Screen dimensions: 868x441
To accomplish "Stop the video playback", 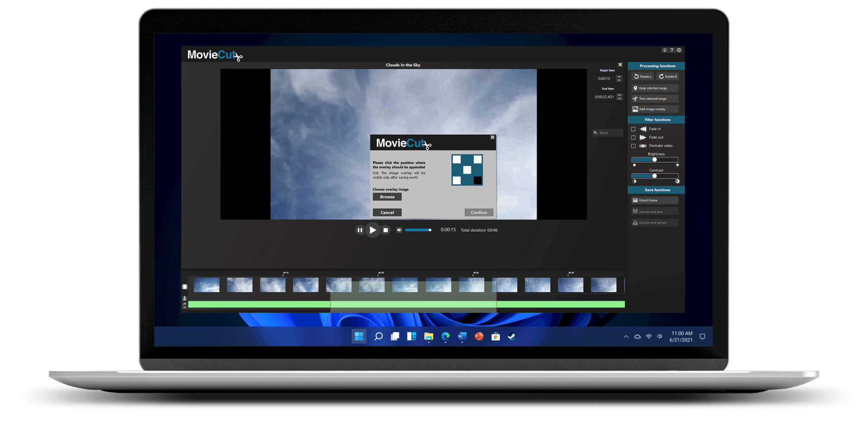I will click(x=386, y=230).
